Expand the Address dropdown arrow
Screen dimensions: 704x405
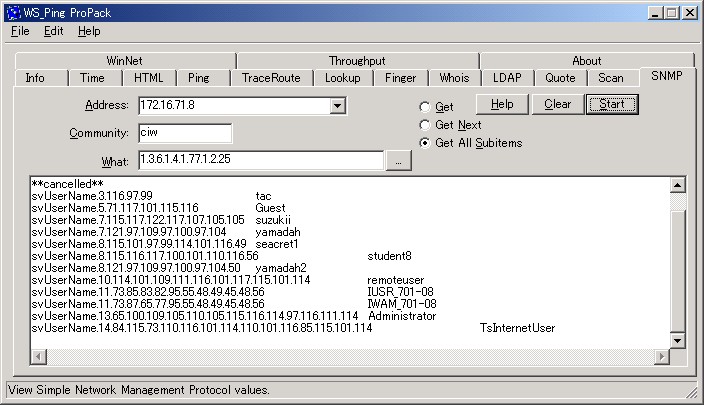[x=338, y=106]
